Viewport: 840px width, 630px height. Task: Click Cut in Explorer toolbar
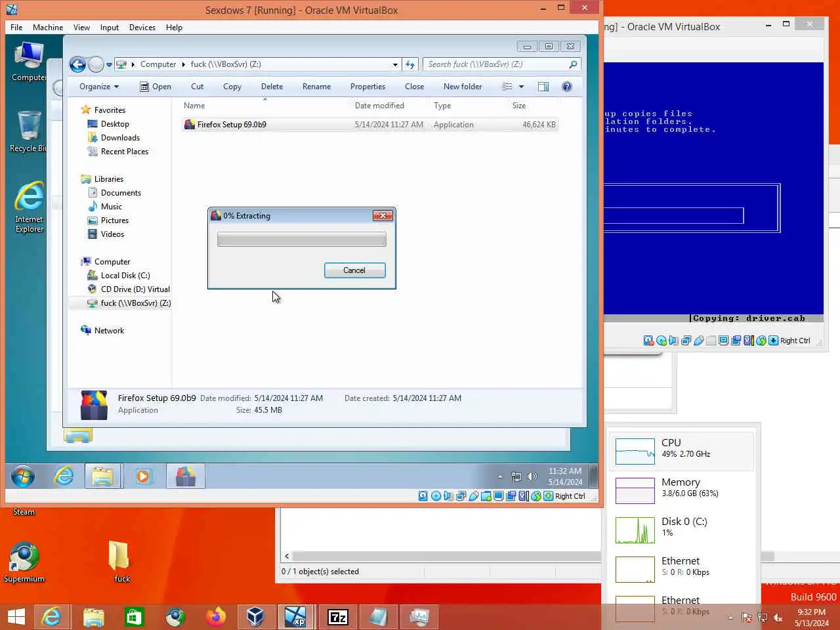click(197, 87)
